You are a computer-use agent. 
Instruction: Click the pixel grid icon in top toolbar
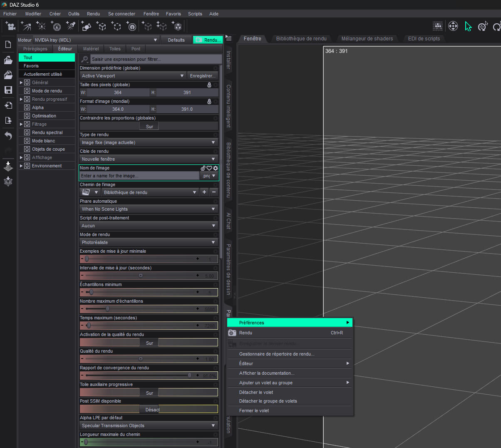pyautogui.click(x=438, y=26)
